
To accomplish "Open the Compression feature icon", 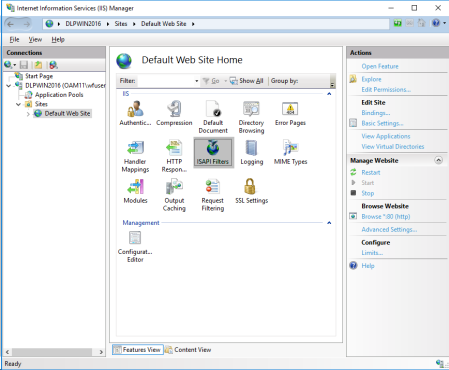I will 174,109.
